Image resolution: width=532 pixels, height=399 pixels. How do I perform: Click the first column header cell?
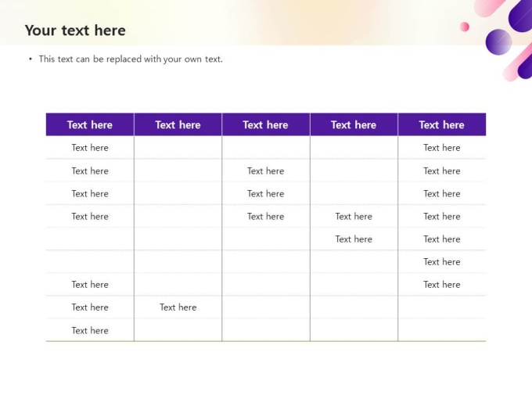90,124
